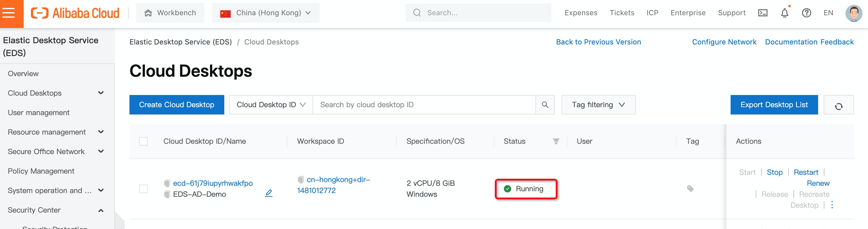868x229 pixels.
Task: Open Expenses in top navigation
Action: point(581,13)
